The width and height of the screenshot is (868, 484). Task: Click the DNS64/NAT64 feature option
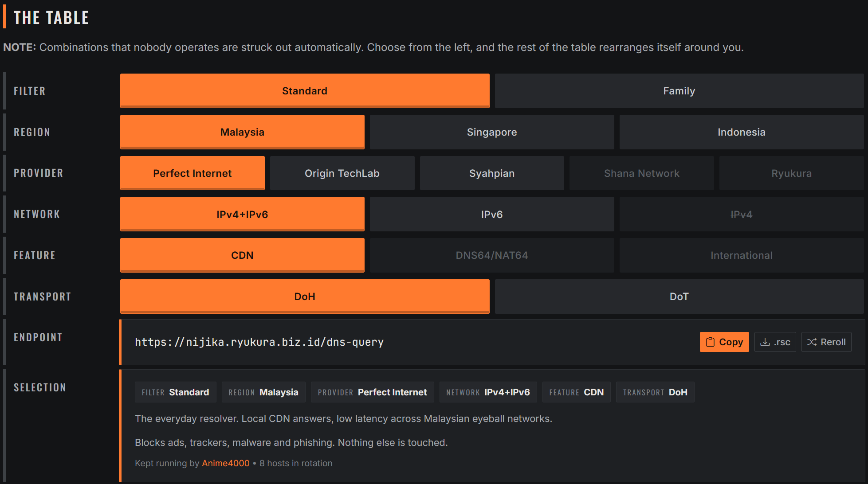pyautogui.click(x=492, y=255)
